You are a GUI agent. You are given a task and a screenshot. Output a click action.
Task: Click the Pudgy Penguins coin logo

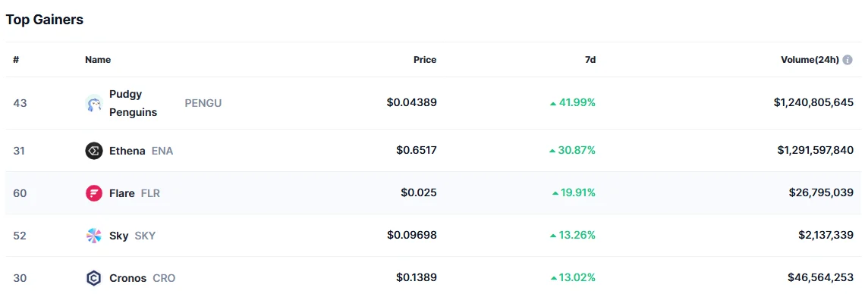tap(94, 103)
